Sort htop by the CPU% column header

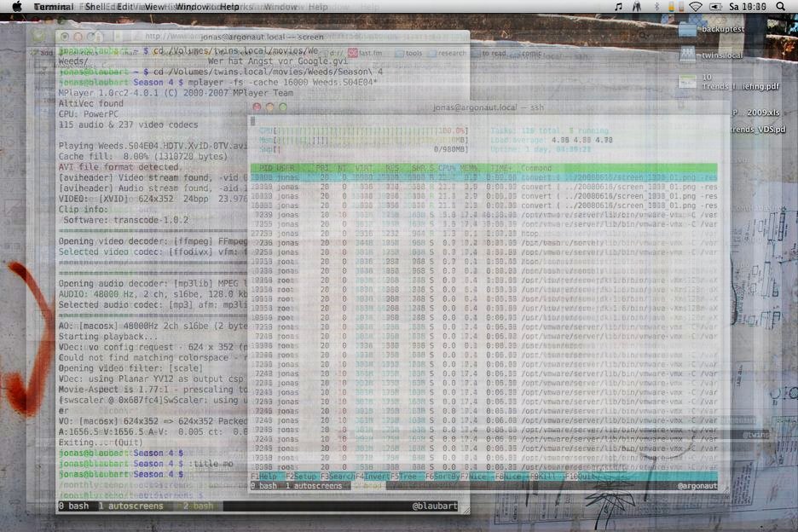click(448, 168)
